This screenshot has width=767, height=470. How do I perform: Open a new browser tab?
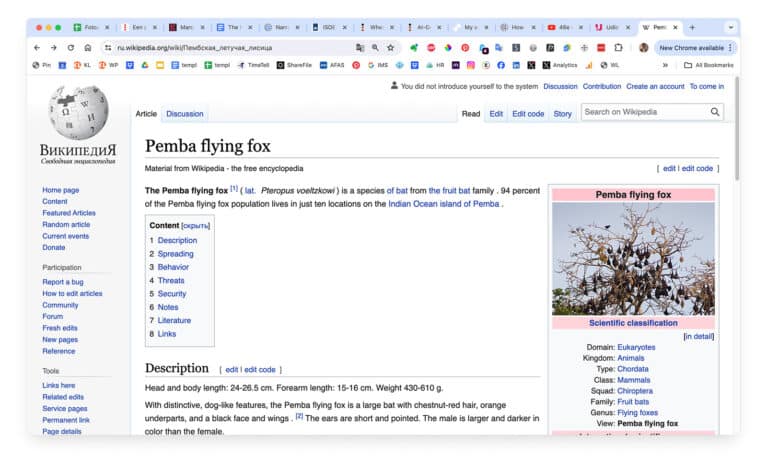pos(692,27)
